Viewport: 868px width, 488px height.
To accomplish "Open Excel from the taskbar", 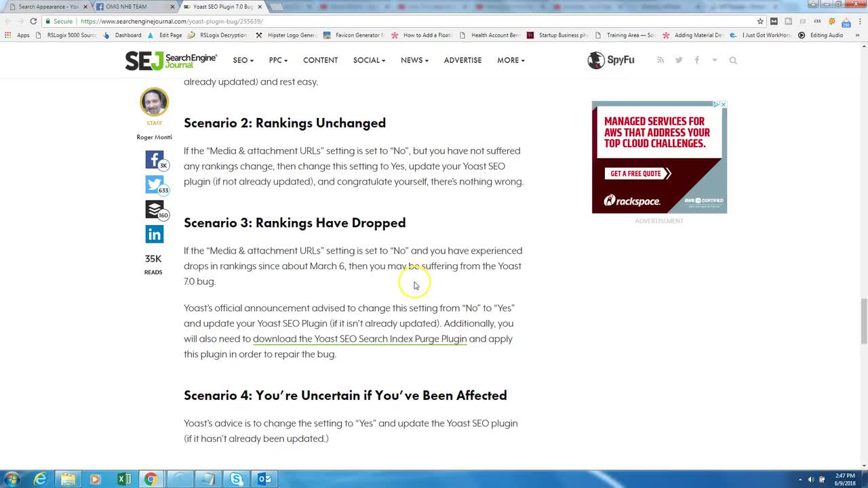I will (124, 479).
